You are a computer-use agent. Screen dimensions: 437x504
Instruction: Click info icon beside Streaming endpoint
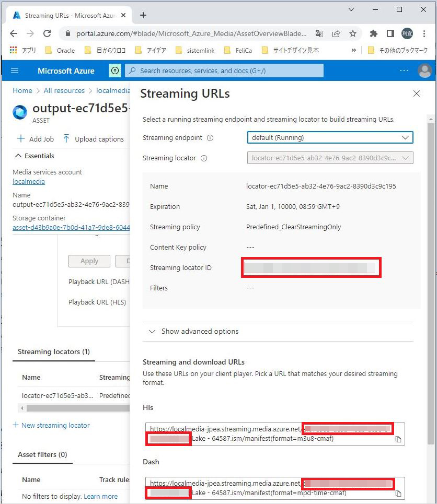pyautogui.click(x=210, y=138)
